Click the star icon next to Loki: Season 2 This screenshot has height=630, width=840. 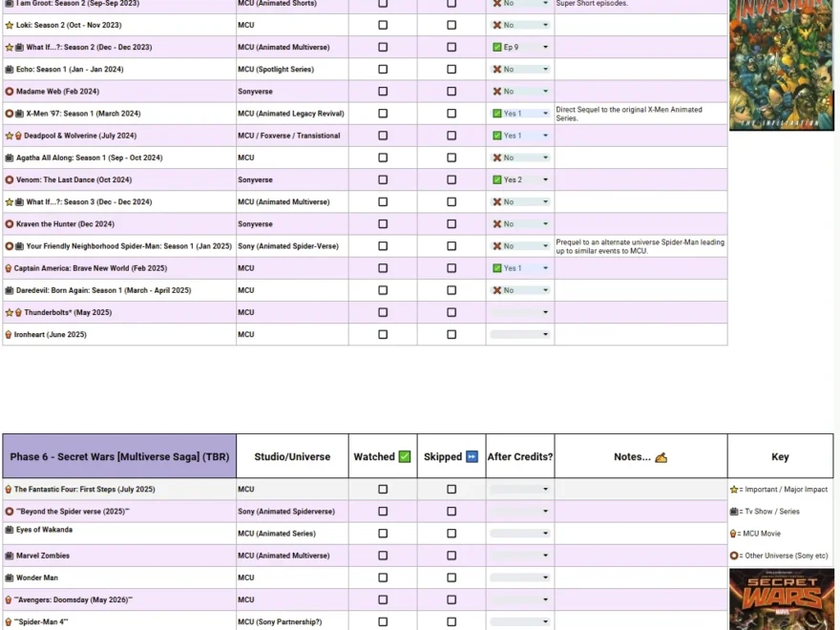click(x=9, y=24)
